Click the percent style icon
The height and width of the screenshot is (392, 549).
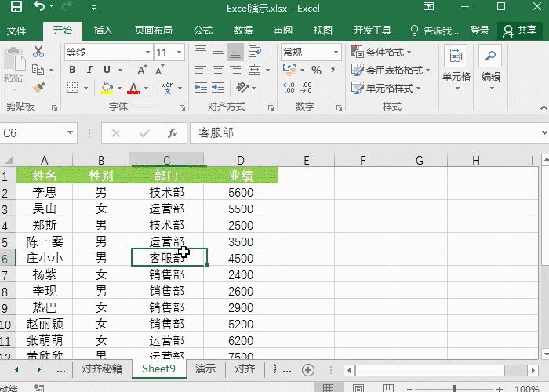click(x=316, y=70)
